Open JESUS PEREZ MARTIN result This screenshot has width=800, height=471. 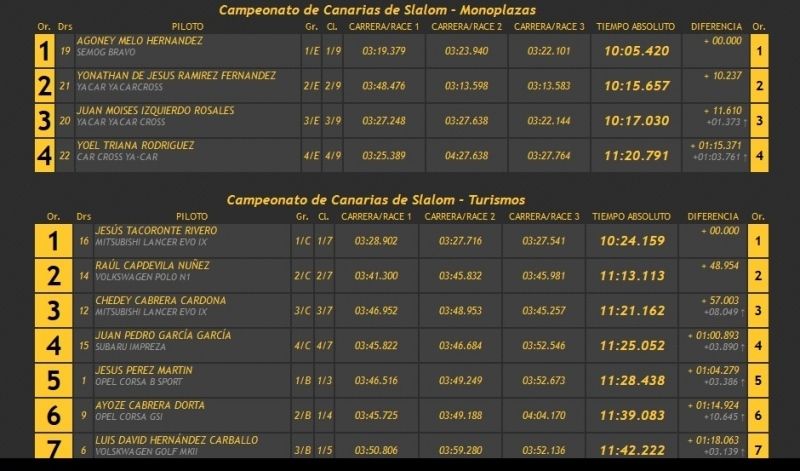(144, 370)
